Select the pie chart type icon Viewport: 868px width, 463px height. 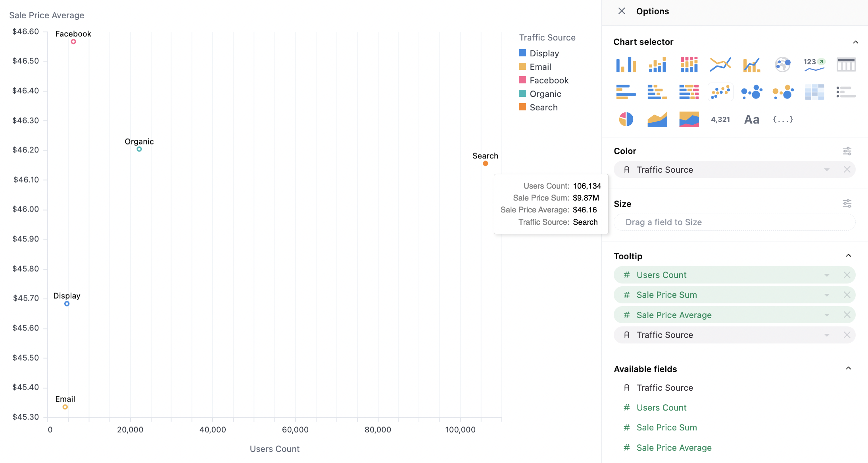(626, 119)
